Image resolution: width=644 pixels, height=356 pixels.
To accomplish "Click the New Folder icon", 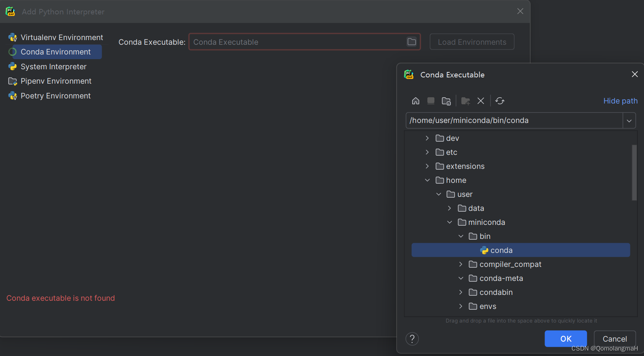I will click(465, 101).
